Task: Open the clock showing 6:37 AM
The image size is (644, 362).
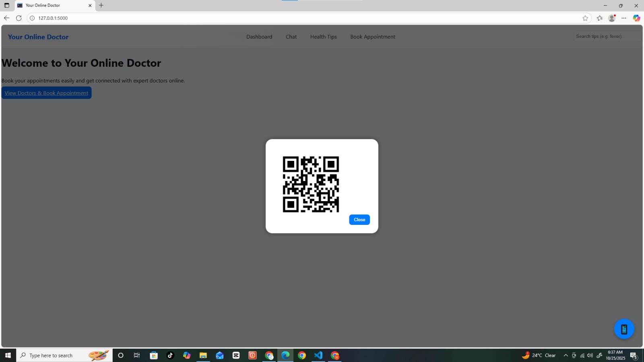Action: [x=615, y=355]
